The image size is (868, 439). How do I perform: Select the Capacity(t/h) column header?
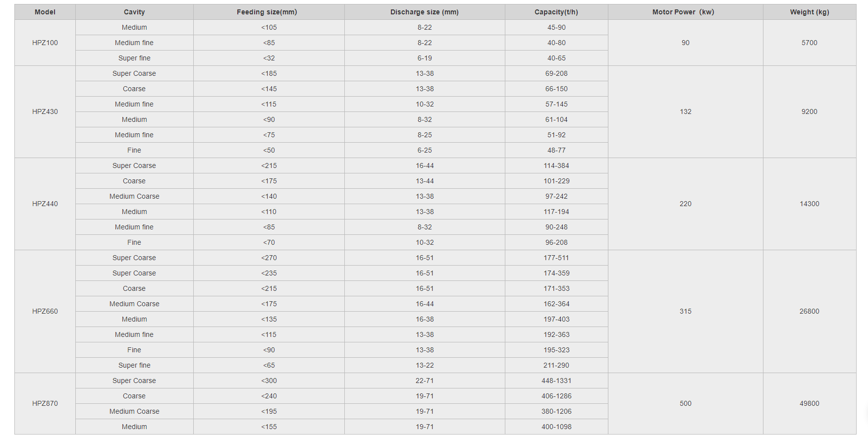(x=556, y=12)
